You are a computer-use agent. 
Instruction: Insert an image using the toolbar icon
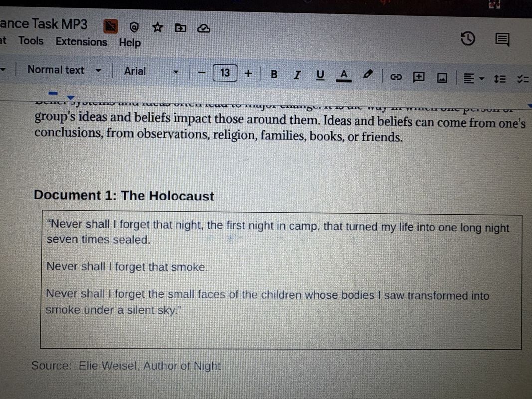pos(442,78)
